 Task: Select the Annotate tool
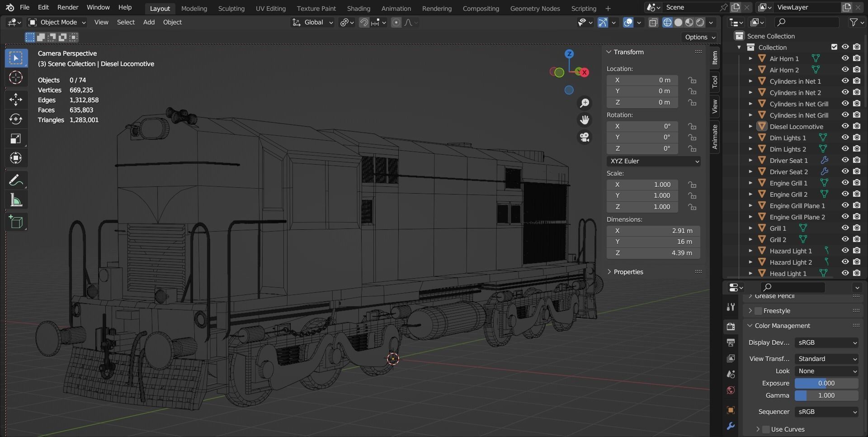point(16,180)
